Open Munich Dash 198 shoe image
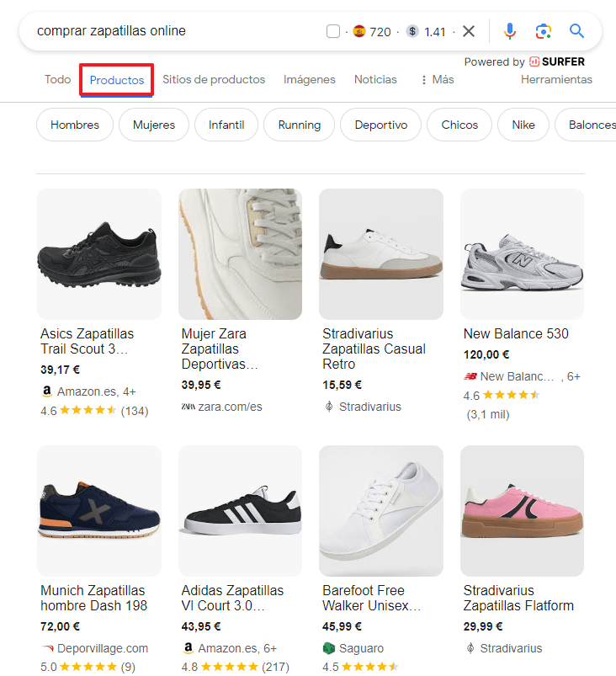This screenshot has width=616, height=676. pyautogui.click(x=99, y=511)
